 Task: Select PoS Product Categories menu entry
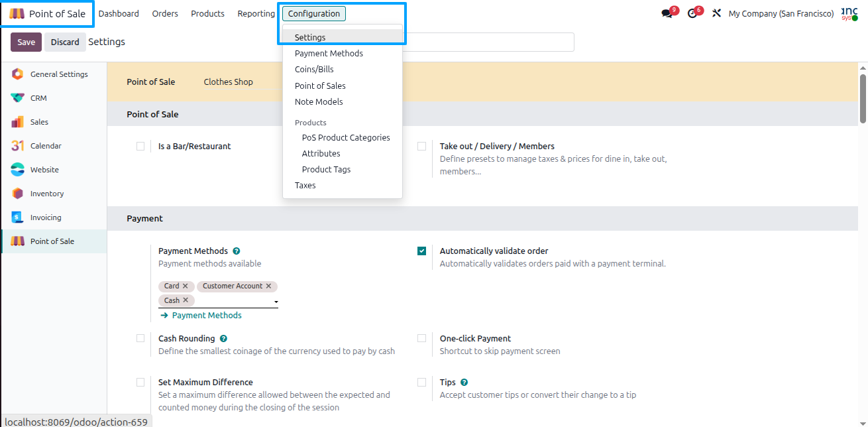[x=343, y=138]
